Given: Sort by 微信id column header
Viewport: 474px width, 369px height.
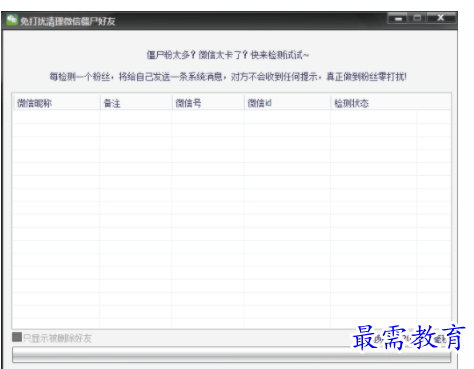Looking at the screenshot, I should [x=287, y=103].
